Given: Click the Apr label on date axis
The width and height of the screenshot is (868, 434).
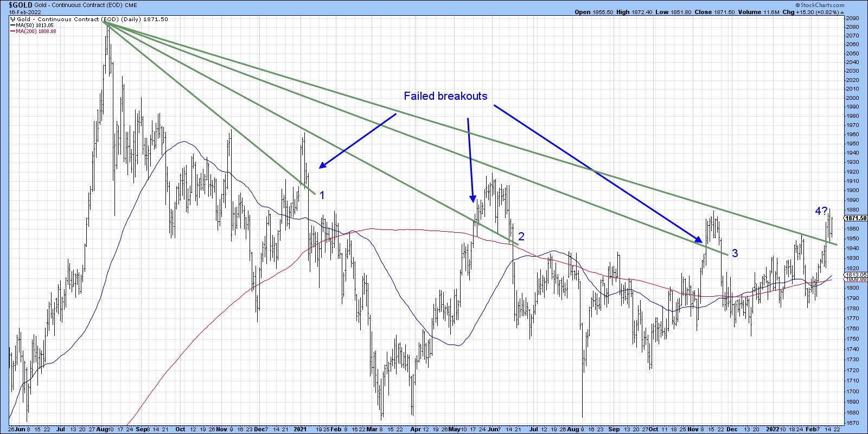Looking at the screenshot, I should tap(415, 429).
